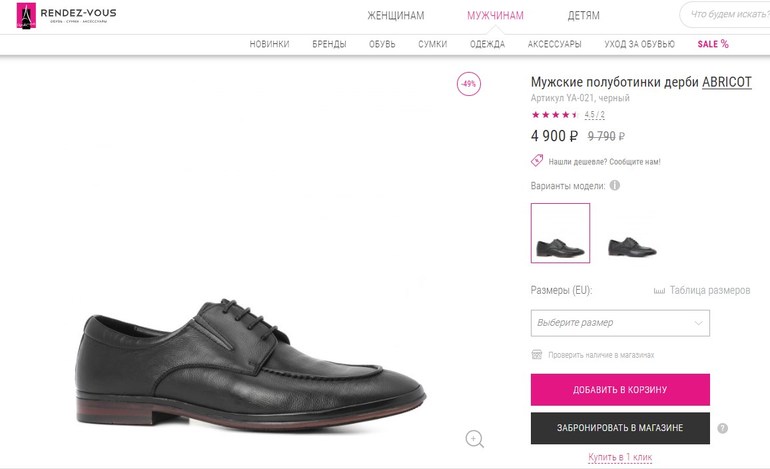Click the Что будем искать search field
This screenshot has height=469, width=770.
pyautogui.click(x=727, y=15)
